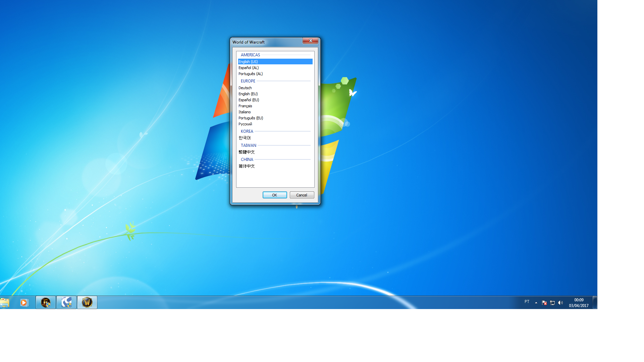Close the World of Warcraft dialog
The height and width of the screenshot is (362, 644).
(311, 41)
